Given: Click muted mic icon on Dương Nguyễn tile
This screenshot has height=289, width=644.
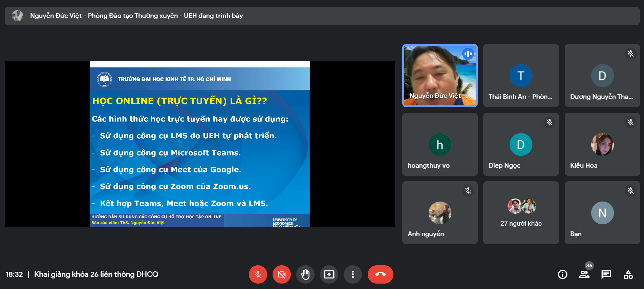Looking at the screenshot, I should (x=630, y=54).
